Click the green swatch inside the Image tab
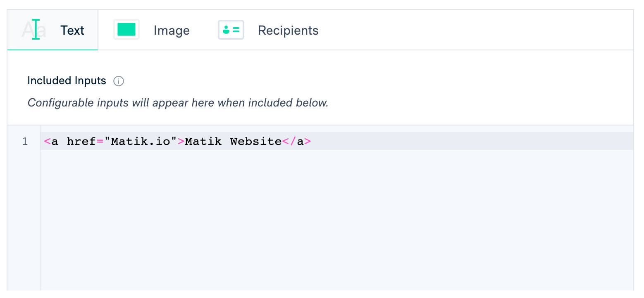The height and width of the screenshot is (298, 644). (126, 29)
